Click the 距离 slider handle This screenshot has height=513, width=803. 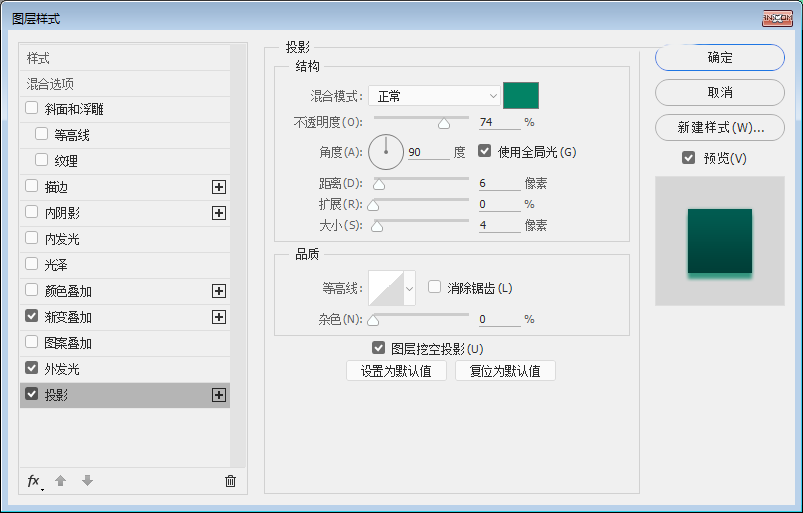379,184
